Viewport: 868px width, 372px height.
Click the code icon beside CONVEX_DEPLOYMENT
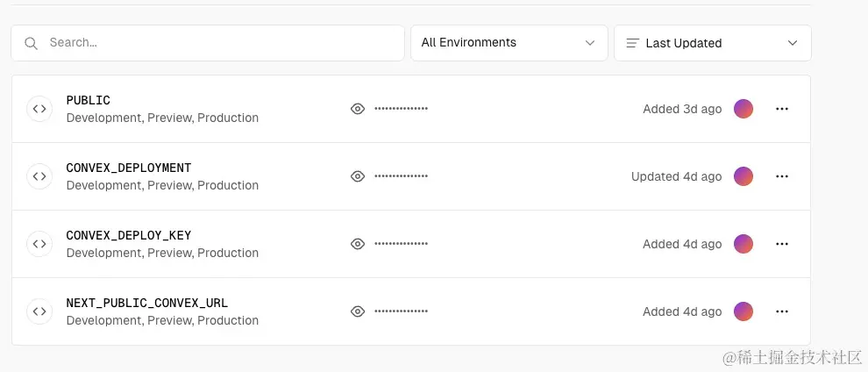pyautogui.click(x=39, y=176)
